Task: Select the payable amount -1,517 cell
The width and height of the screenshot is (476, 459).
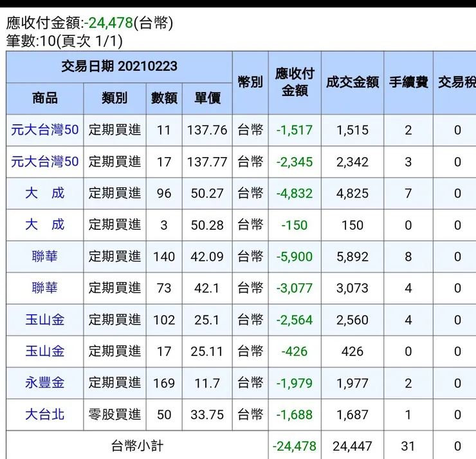Action: [x=295, y=130]
